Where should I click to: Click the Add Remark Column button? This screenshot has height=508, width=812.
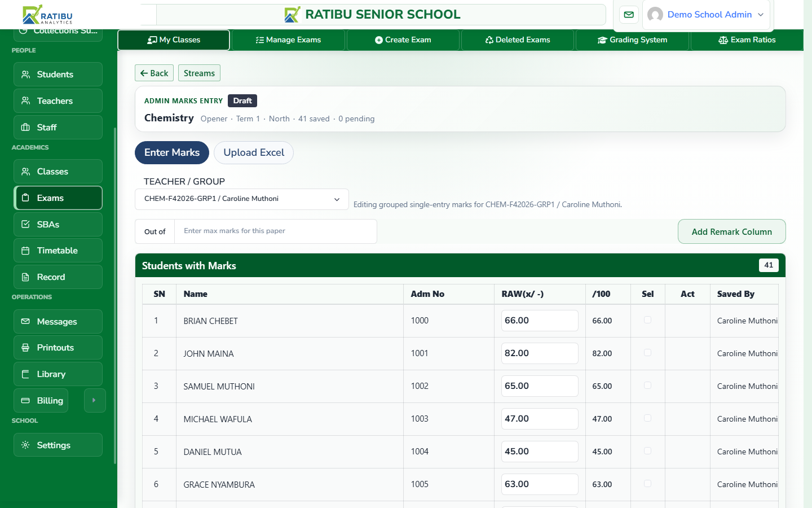732,232
